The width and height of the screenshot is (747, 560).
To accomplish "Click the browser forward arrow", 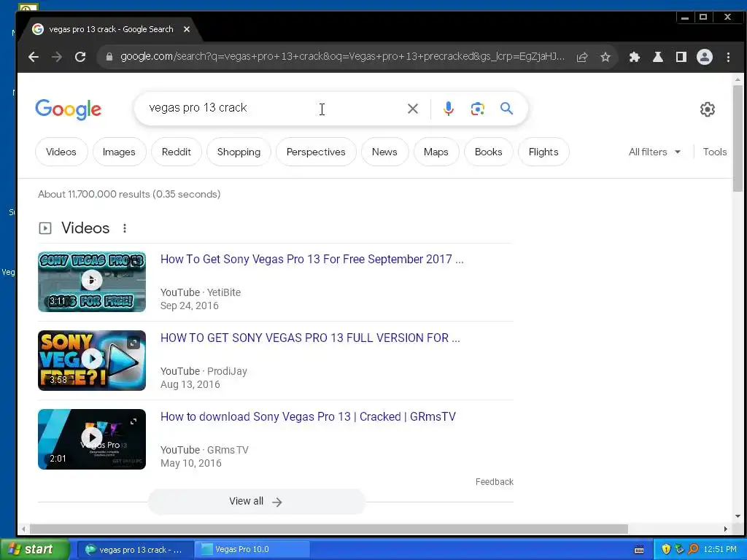I will click(x=57, y=57).
